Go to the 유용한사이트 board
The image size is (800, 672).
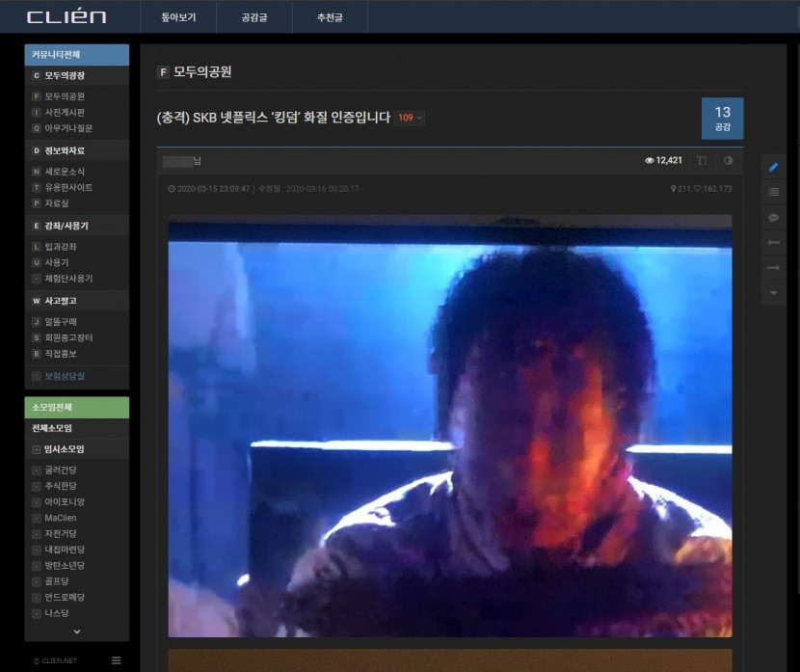pos(68,187)
